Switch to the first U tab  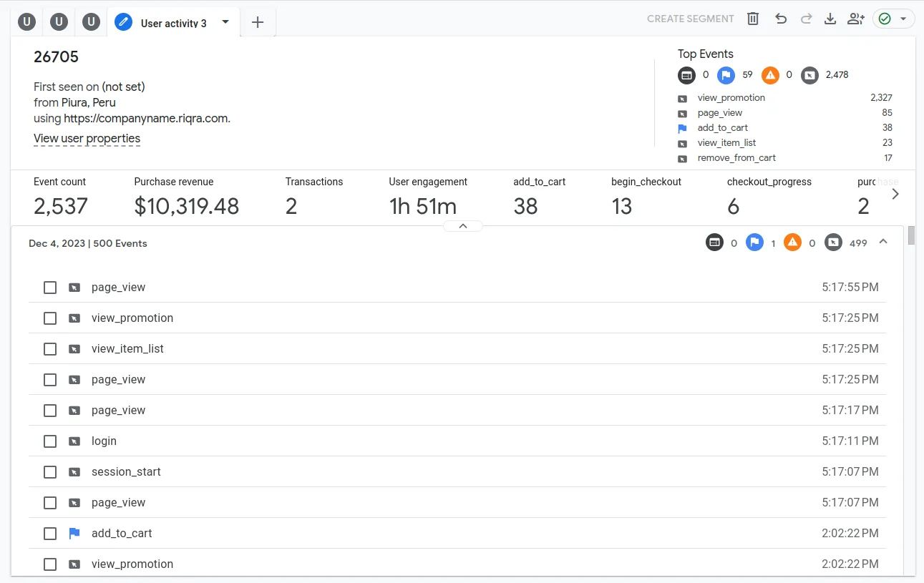click(27, 22)
